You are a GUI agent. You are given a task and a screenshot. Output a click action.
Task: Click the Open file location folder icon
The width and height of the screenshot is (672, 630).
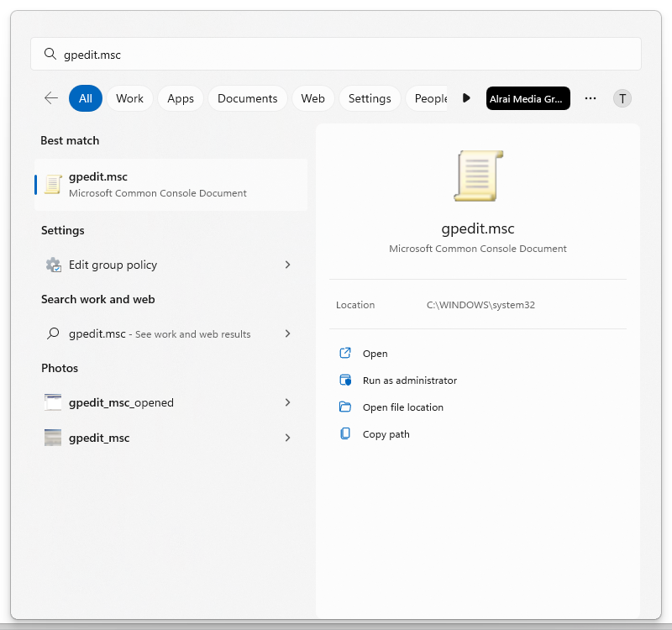(344, 407)
